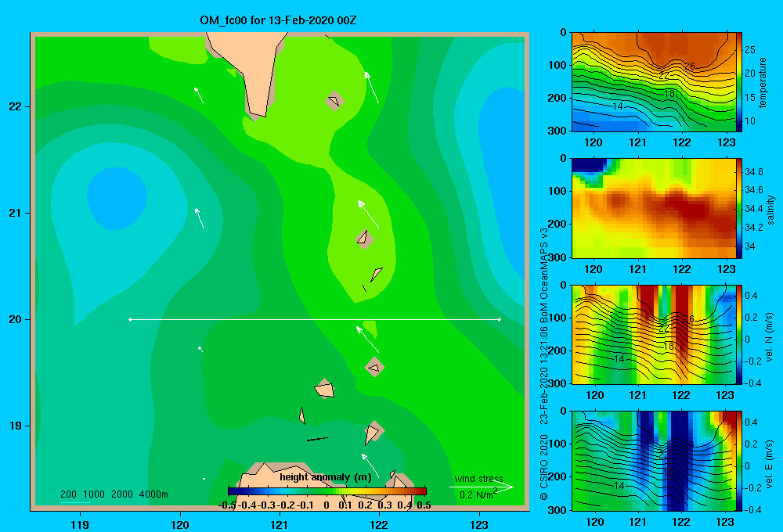The image size is (783, 532).
Task: Click longitude label '123' below main map
Action: 479,524
